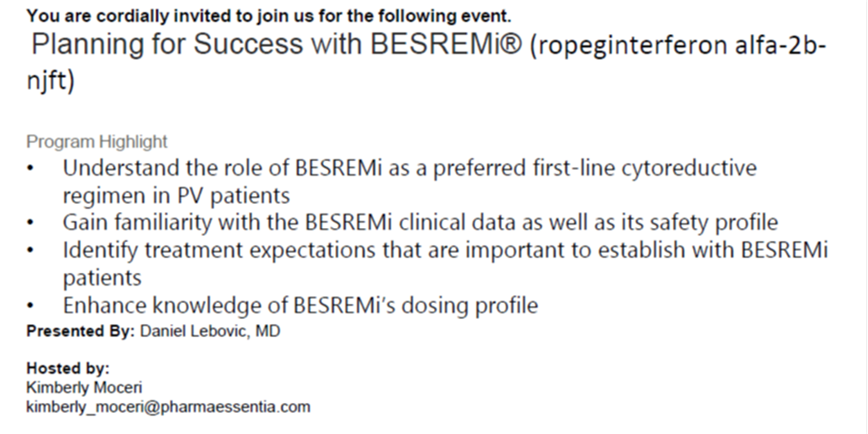Screen dimensions: 868x434
Task: Click host name Kimberly Moceri
Action: [x=84, y=387]
